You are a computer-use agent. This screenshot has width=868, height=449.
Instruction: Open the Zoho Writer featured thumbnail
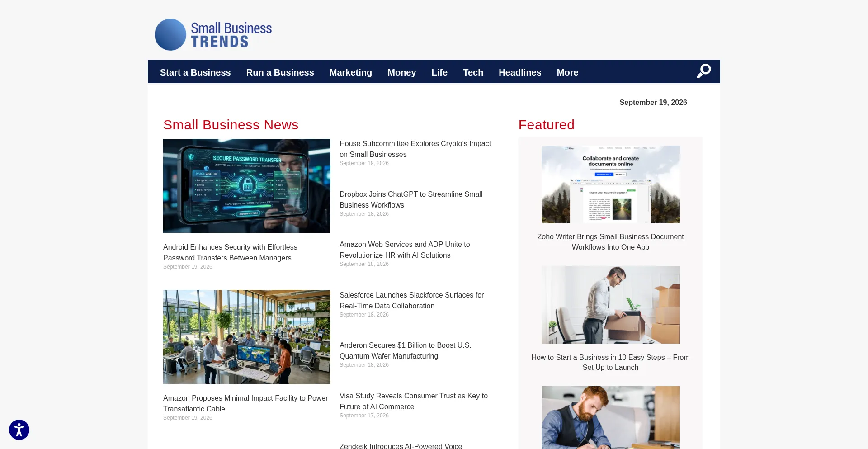[610, 184]
